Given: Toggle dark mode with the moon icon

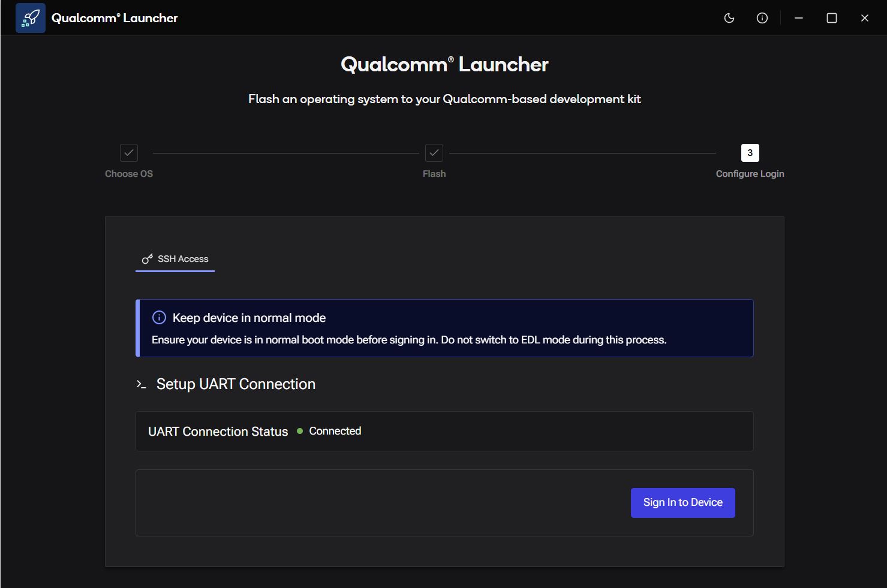Looking at the screenshot, I should 729,18.
